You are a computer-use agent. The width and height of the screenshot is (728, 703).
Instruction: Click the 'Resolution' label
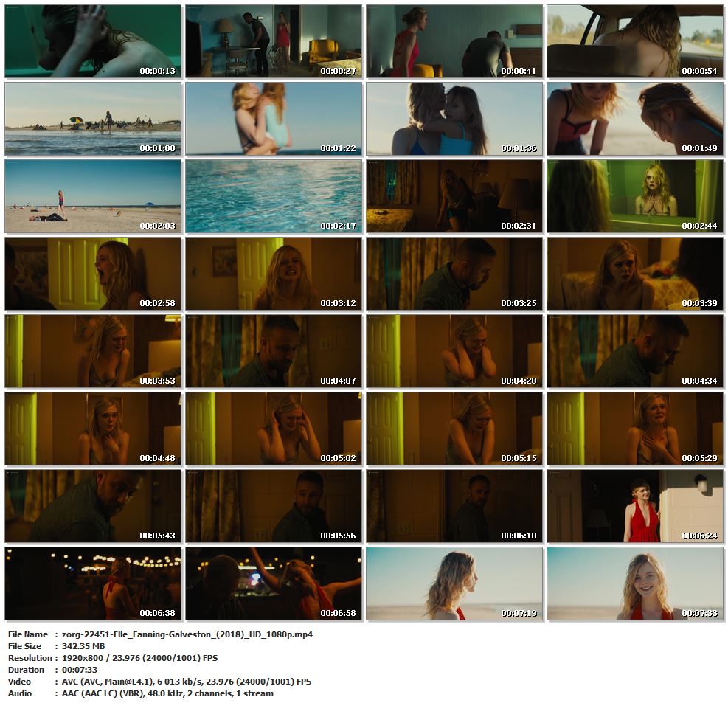[30, 658]
